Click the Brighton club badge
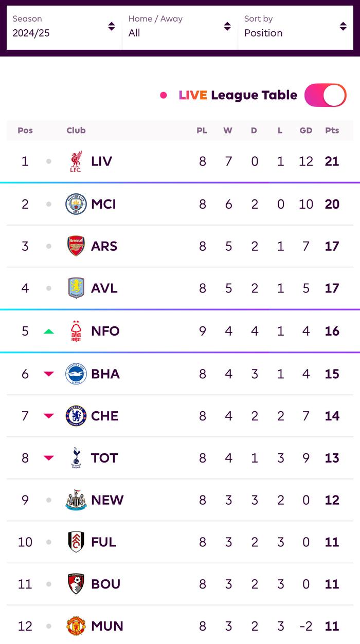Screen dimensions: 360x644 click(x=76, y=374)
